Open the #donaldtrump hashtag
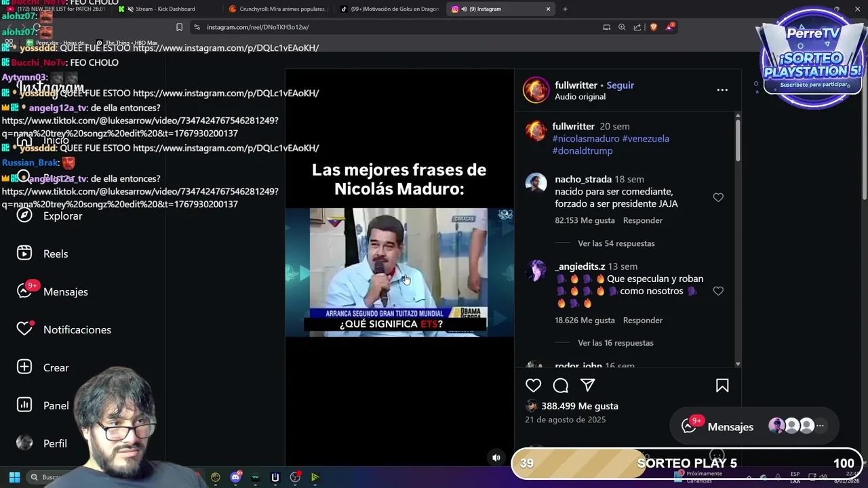Screen dimensions: 868x488 click(583, 150)
